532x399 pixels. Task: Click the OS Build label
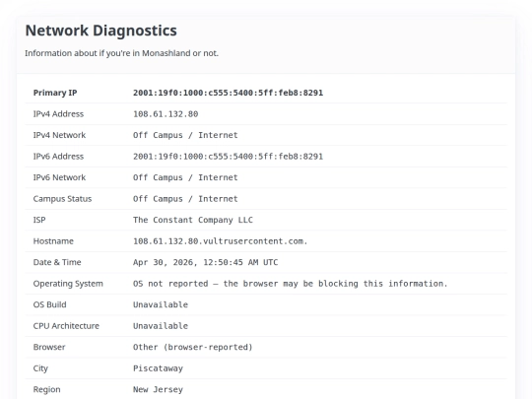tap(49, 304)
